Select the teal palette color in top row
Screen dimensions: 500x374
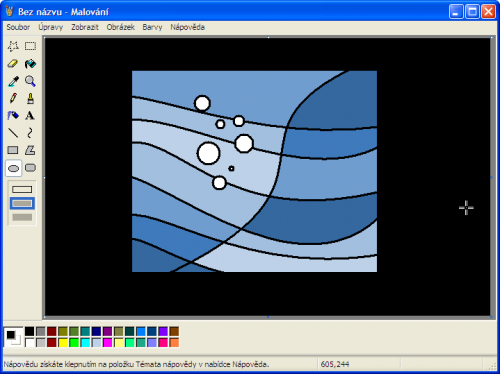(85, 331)
